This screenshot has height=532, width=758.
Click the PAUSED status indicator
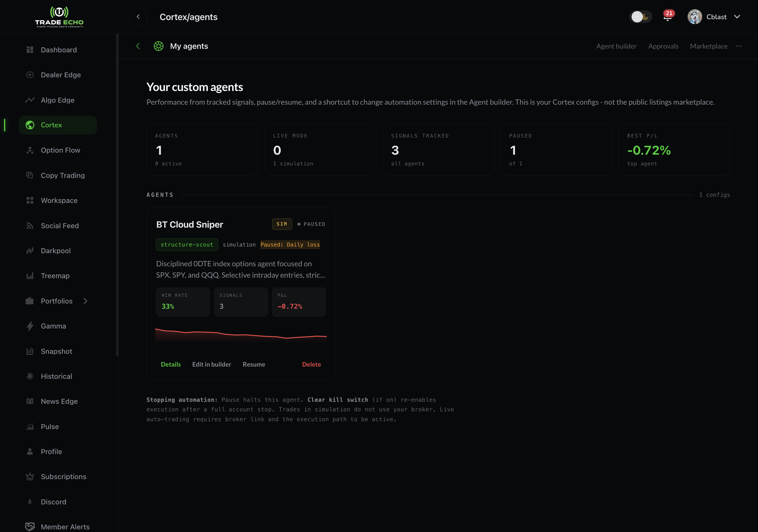tap(311, 224)
